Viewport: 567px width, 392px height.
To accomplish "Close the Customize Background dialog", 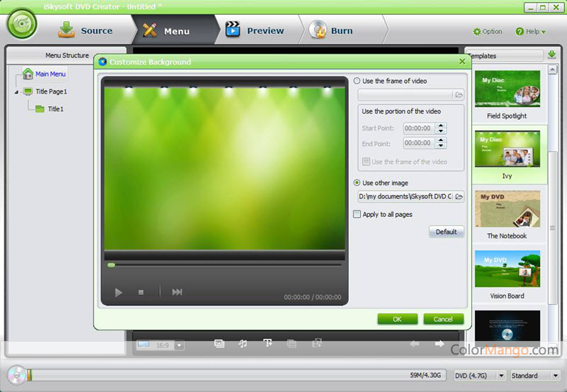I will [x=462, y=62].
